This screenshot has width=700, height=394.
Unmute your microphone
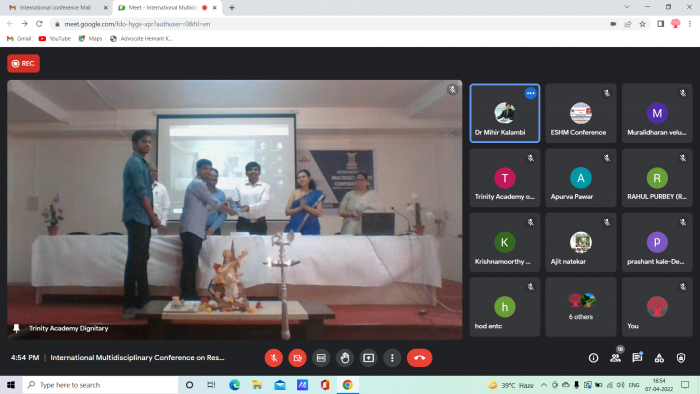(274, 358)
